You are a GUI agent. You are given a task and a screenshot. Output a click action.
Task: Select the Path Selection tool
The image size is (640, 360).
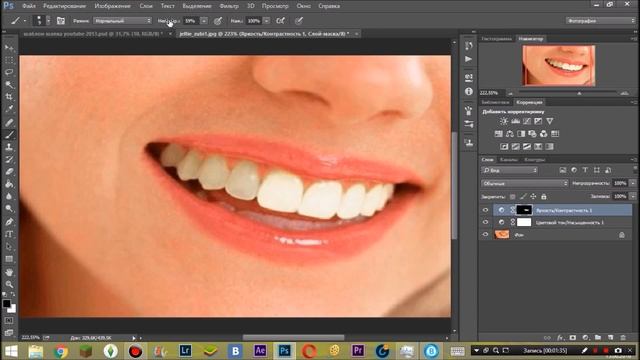coord(9,247)
